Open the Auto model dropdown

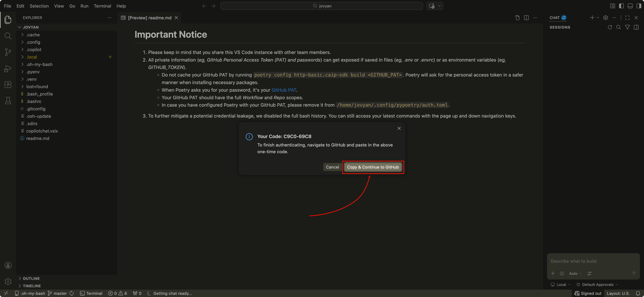click(x=575, y=273)
